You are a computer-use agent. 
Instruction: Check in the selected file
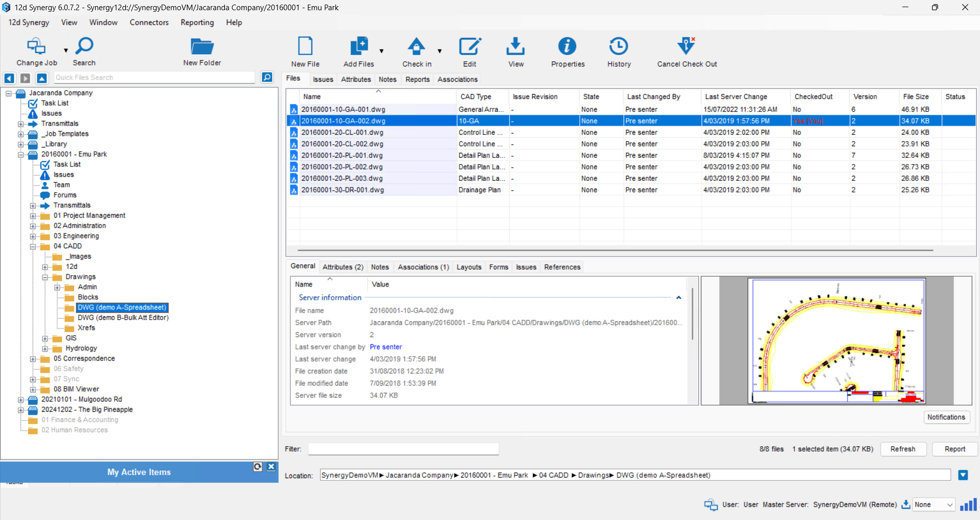coord(417,52)
